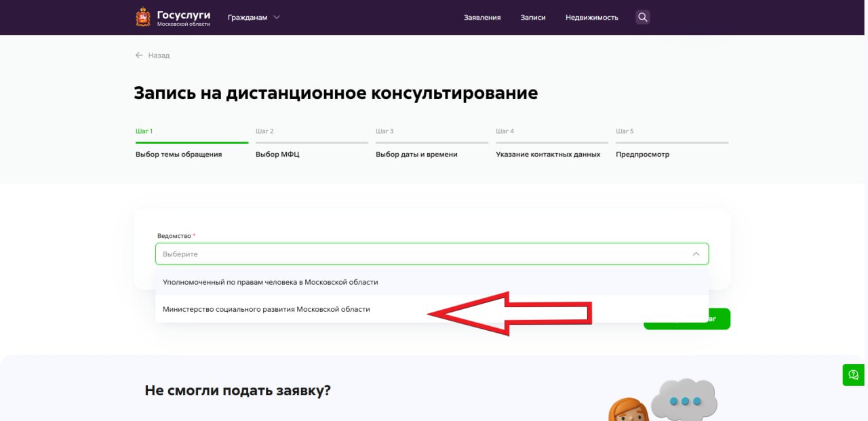Click the Госуслуги Московской области title
868x421 pixels.
coord(183,18)
